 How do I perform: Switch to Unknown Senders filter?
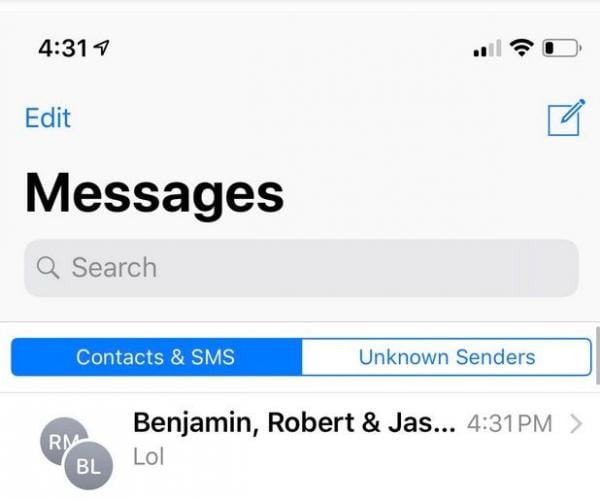pyautogui.click(x=447, y=357)
